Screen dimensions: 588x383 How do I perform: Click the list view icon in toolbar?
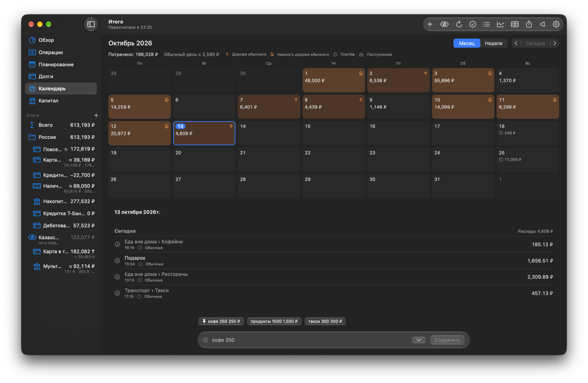(486, 24)
